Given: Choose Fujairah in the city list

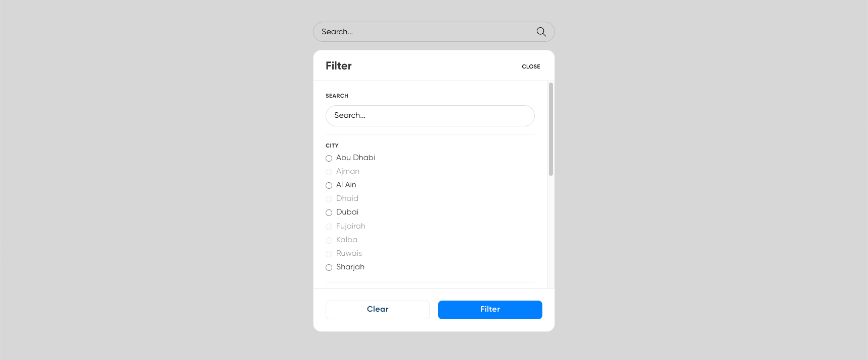Looking at the screenshot, I should (x=329, y=227).
